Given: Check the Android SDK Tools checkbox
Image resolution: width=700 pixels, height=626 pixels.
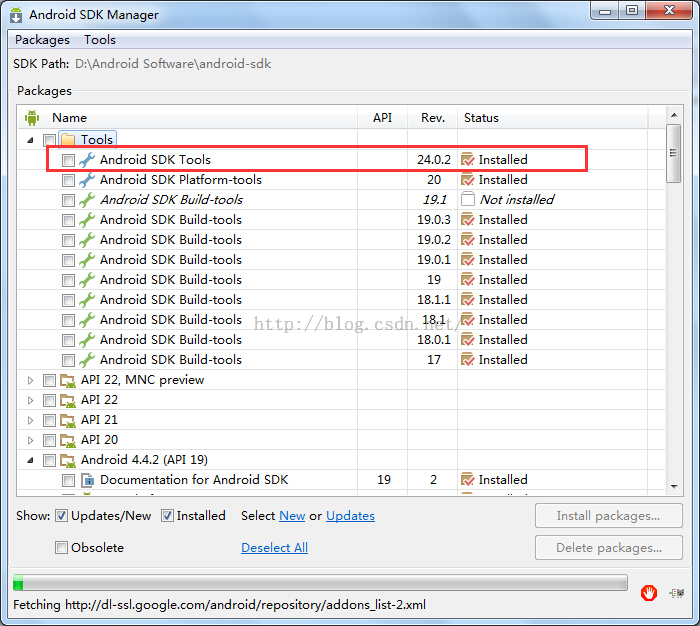Looking at the screenshot, I should tap(68, 160).
